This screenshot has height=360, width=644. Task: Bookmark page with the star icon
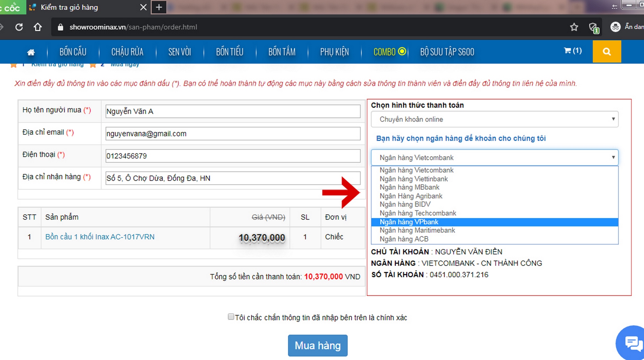coord(574,27)
